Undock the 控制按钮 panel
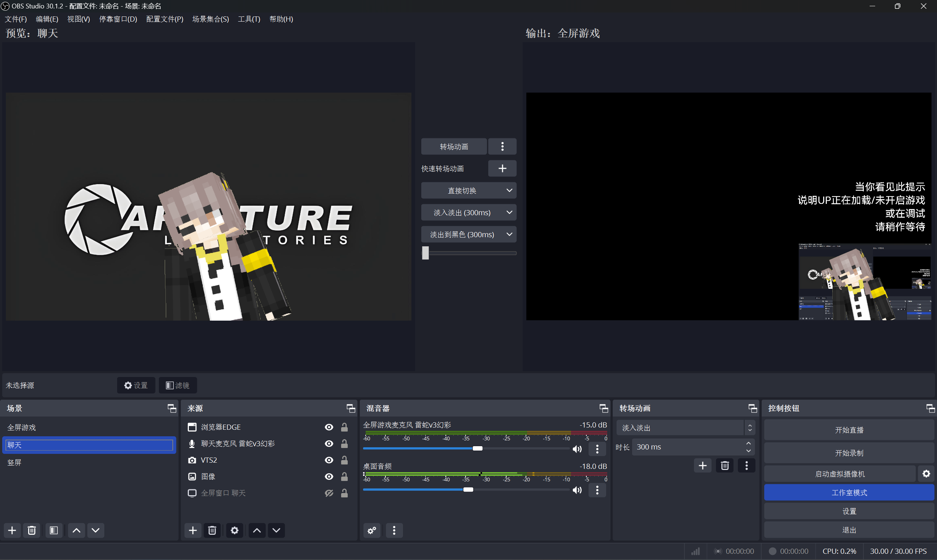 [x=930, y=408]
